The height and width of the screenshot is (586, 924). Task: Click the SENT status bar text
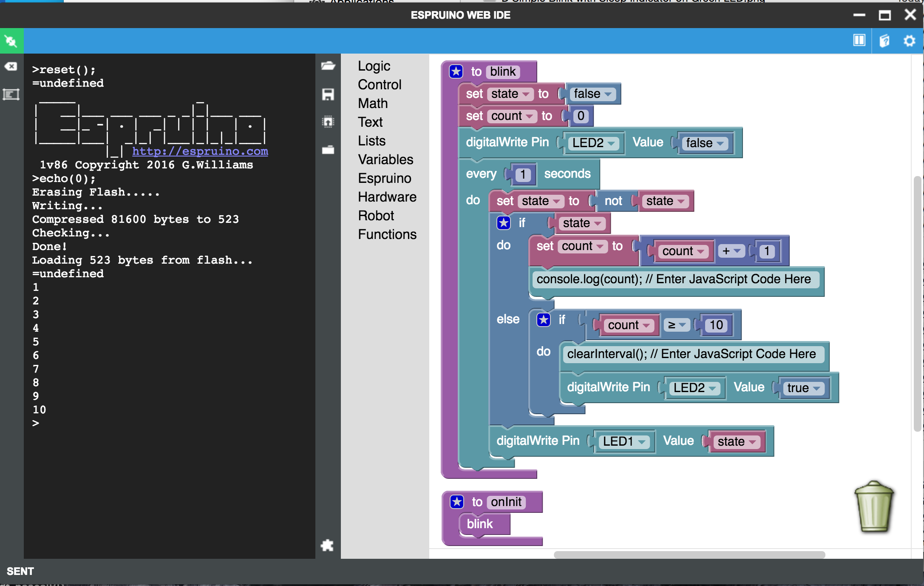point(20,571)
